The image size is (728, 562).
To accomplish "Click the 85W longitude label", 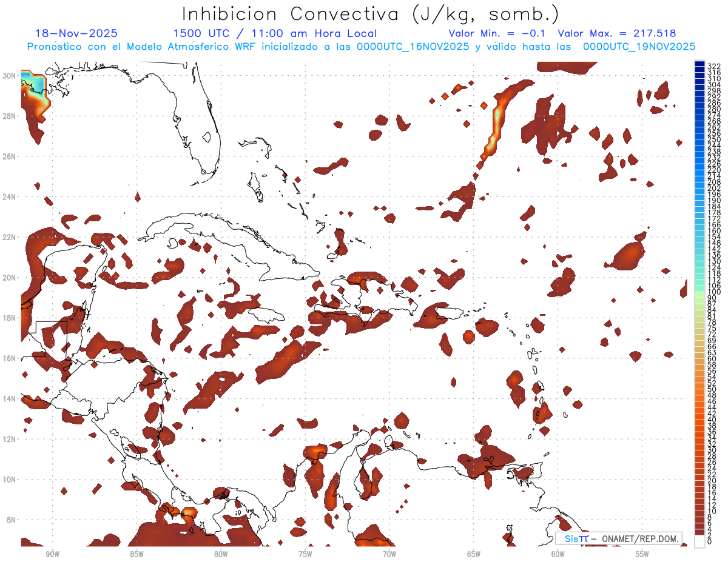I will [136, 554].
